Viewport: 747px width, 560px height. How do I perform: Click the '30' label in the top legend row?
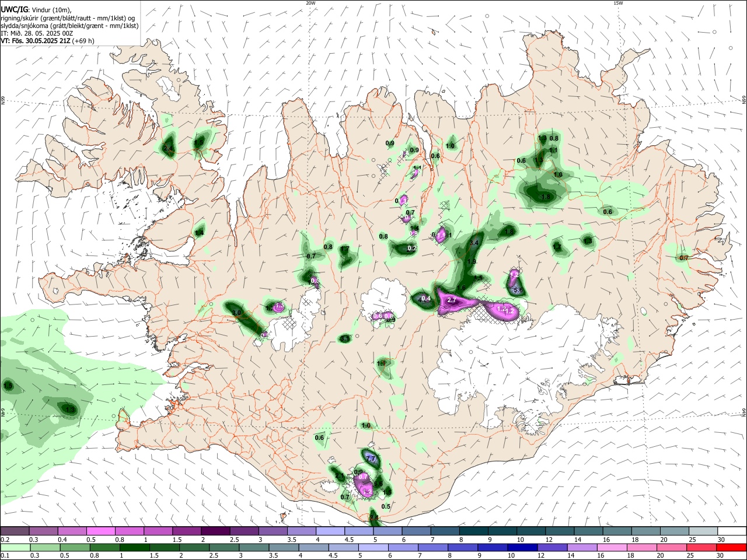721,540
